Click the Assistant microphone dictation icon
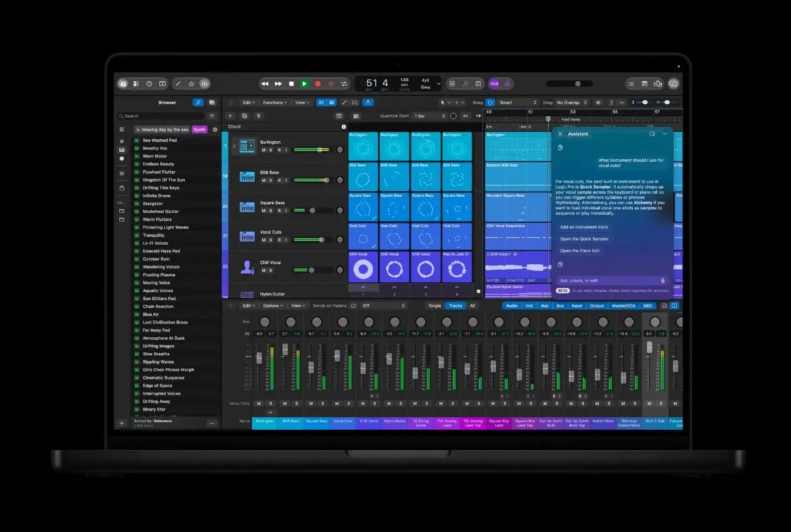Image resolution: width=791 pixels, height=532 pixels. pyautogui.click(x=663, y=280)
